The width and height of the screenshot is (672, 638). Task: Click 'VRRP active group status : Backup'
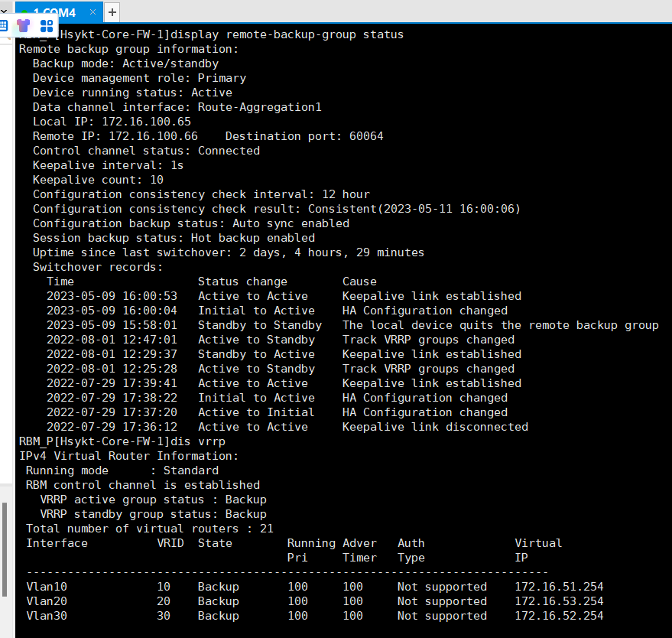pos(153,500)
